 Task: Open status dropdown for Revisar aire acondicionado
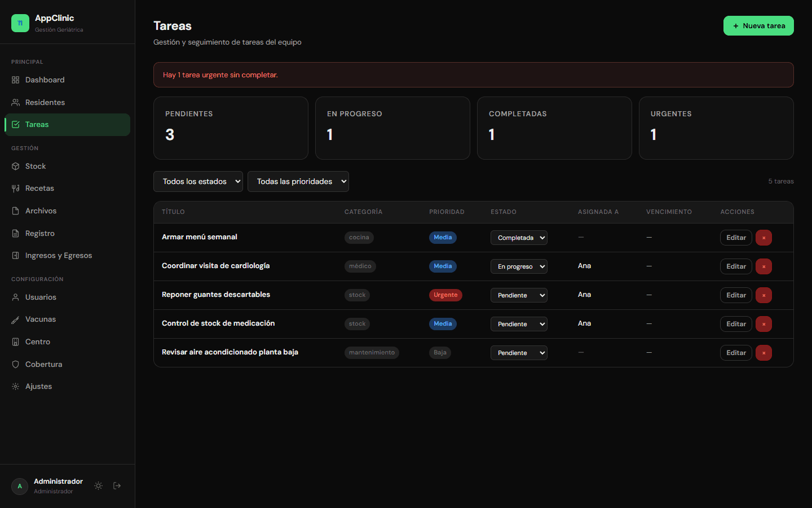coord(519,353)
